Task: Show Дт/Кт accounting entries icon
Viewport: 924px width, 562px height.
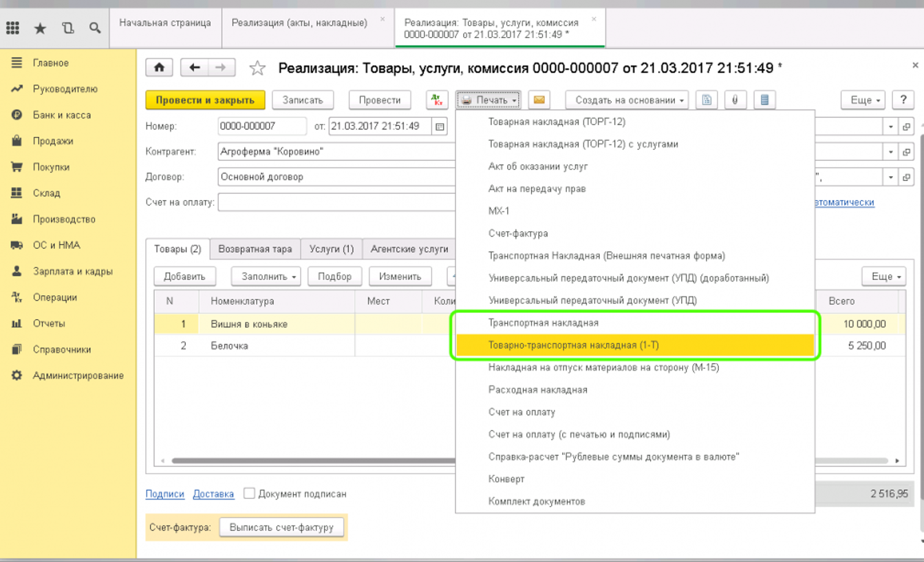Action: [x=437, y=100]
